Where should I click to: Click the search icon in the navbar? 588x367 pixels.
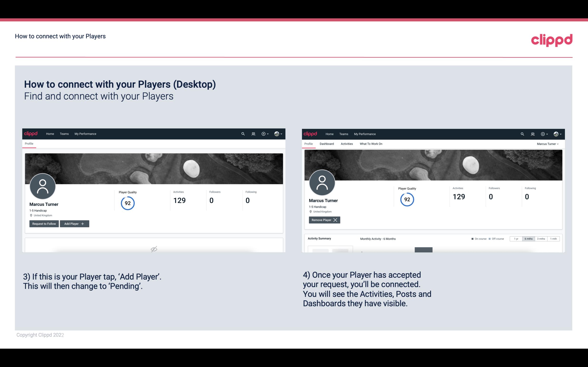click(x=243, y=133)
